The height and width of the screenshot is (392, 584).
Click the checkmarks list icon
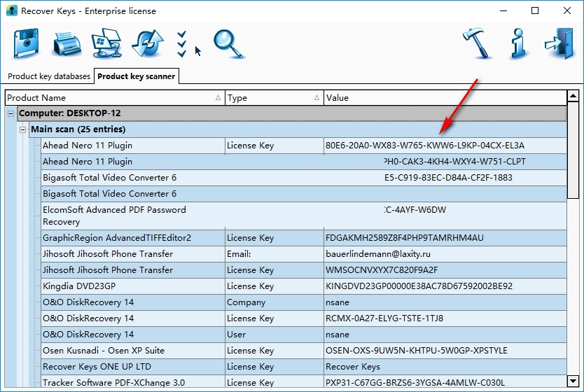coord(182,44)
